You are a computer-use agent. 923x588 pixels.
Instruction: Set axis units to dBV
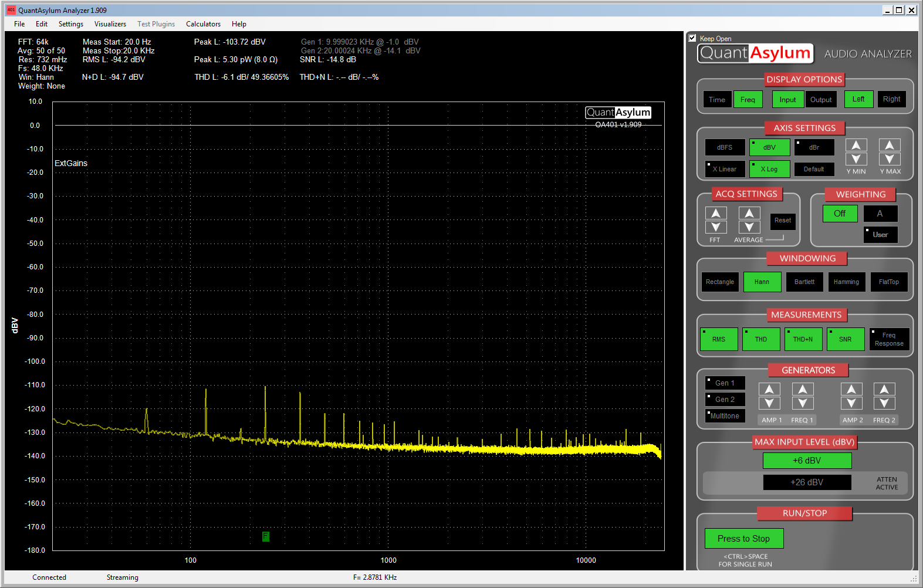pos(770,147)
